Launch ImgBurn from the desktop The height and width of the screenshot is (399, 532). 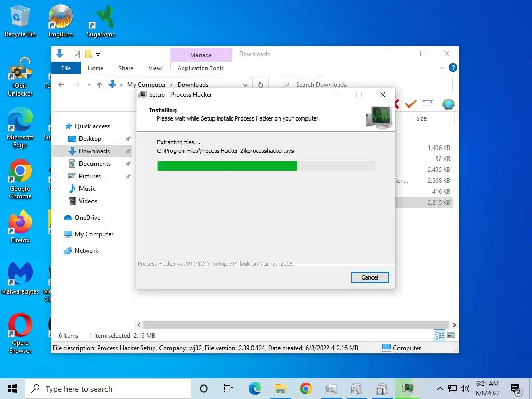tap(60, 20)
